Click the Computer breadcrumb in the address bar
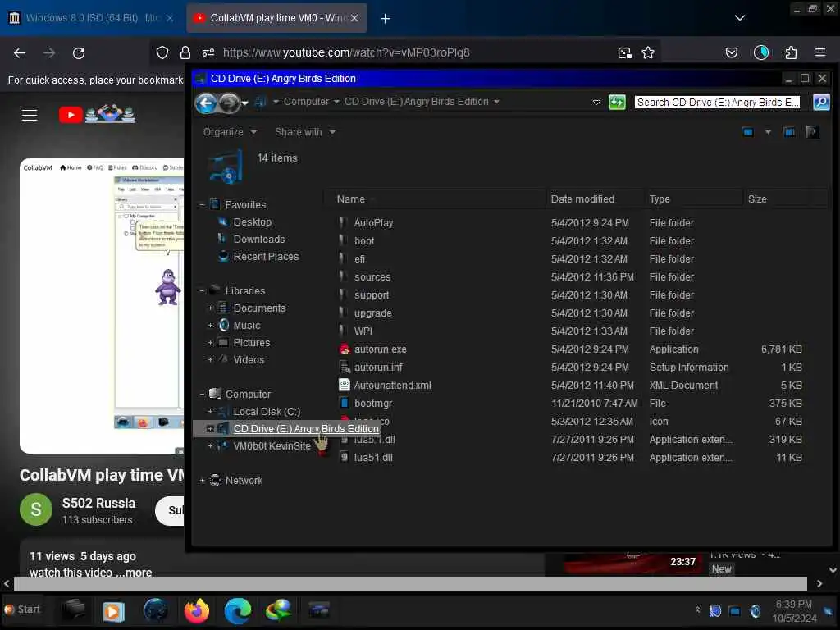840x630 pixels. pos(306,101)
